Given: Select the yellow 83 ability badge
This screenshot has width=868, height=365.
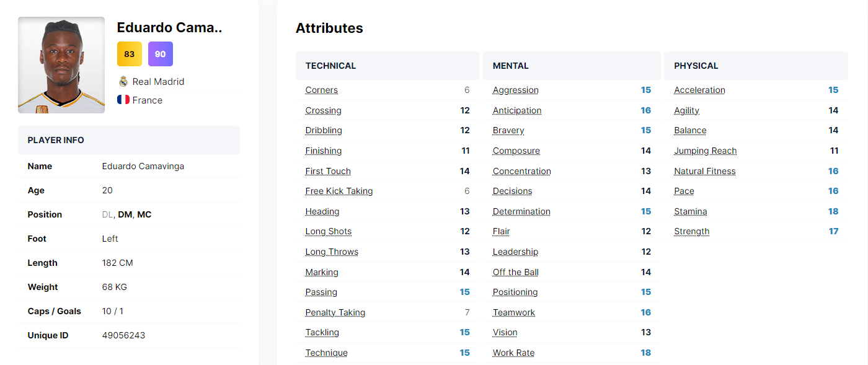Looking at the screenshot, I should tap(129, 54).
